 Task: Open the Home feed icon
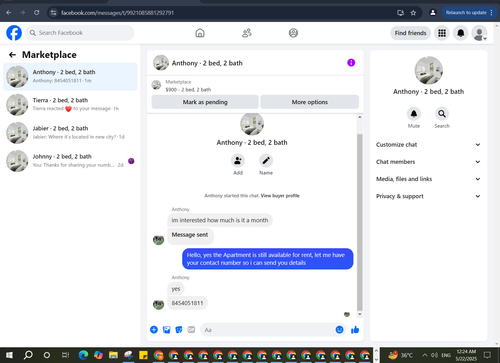pyautogui.click(x=200, y=33)
